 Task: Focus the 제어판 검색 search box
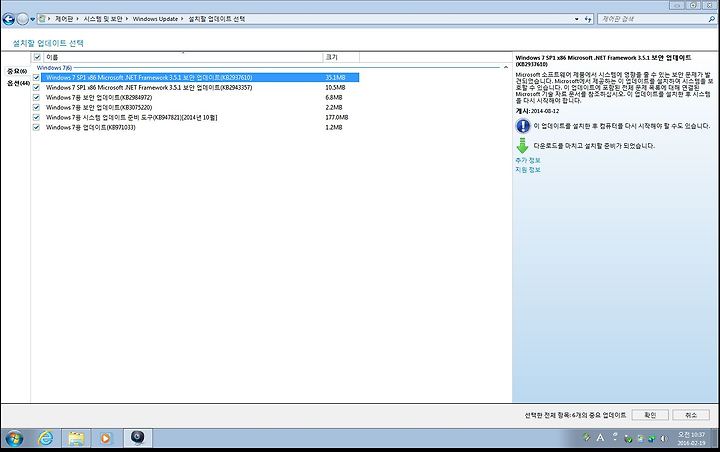click(x=652, y=19)
